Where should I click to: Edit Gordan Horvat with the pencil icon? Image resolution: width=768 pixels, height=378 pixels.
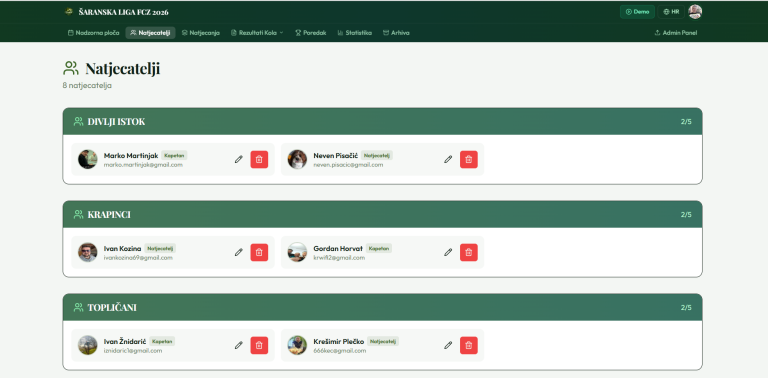point(448,252)
